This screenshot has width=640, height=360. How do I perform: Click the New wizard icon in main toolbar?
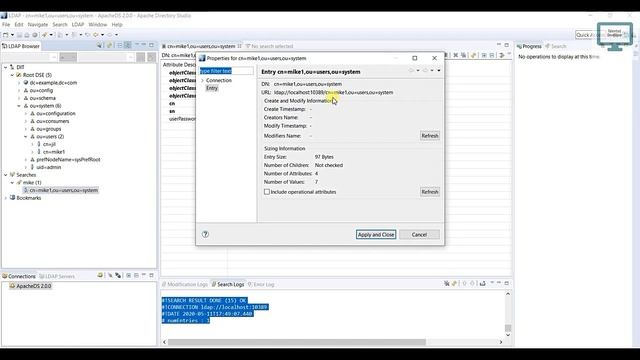pos(6,35)
